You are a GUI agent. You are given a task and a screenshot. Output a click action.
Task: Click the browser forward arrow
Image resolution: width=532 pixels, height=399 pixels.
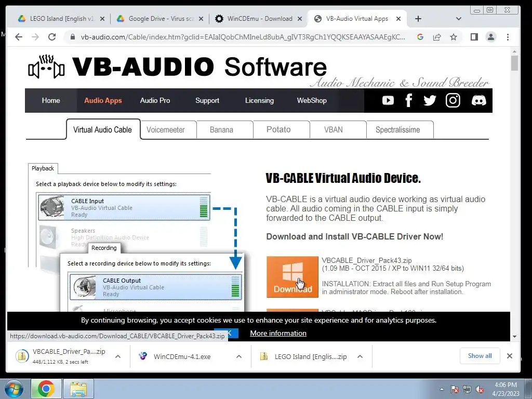point(35,37)
